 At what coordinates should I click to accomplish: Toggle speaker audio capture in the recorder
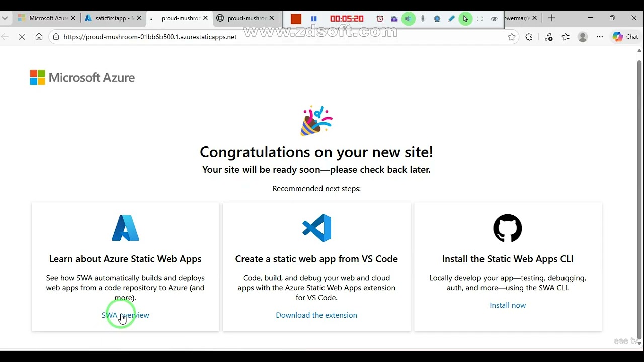click(x=408, y=19)
